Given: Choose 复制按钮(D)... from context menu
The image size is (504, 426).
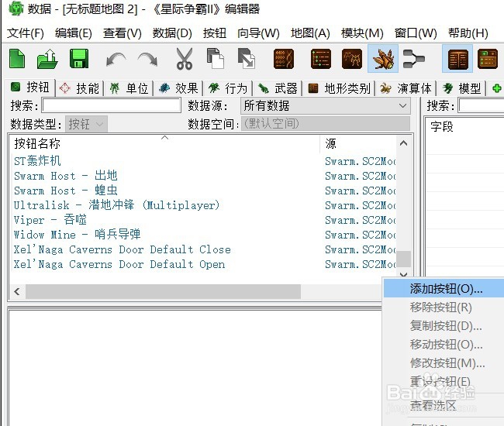Looking at the screenshot, I should pyautogui.click(x=444, y=326).
